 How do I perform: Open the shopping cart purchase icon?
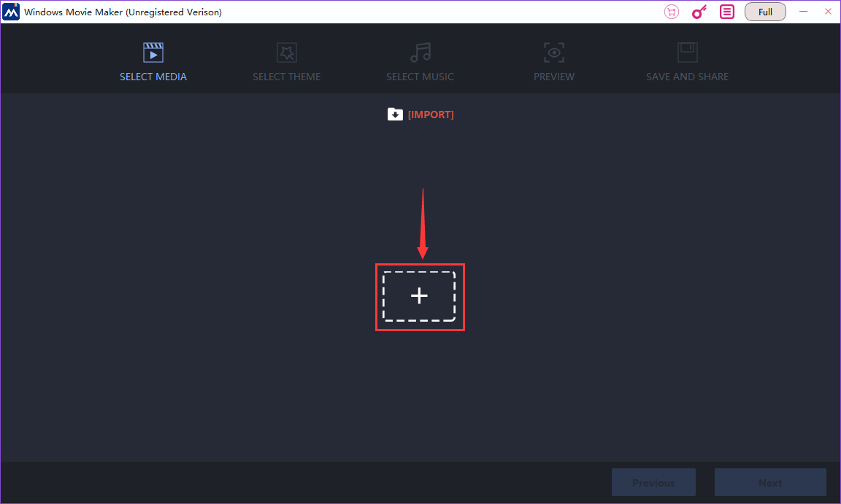[x=672, y=12]
